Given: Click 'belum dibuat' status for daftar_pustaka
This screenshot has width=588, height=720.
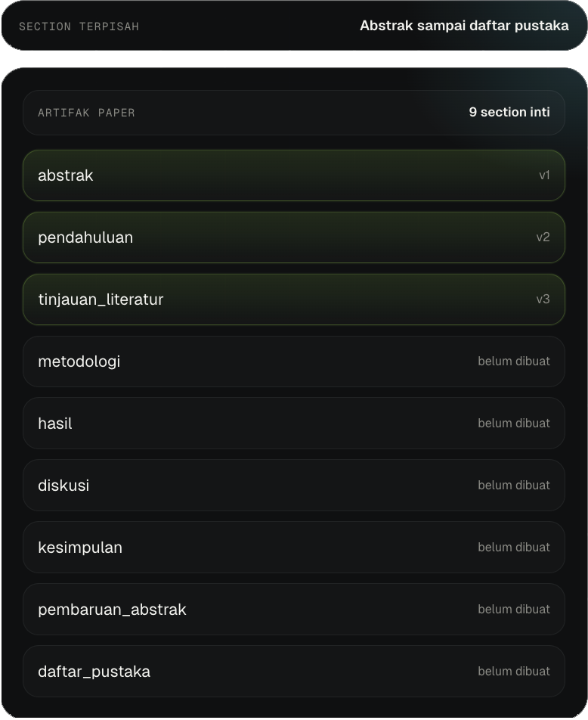Looking at the screenshot, I should pos(514,672).
